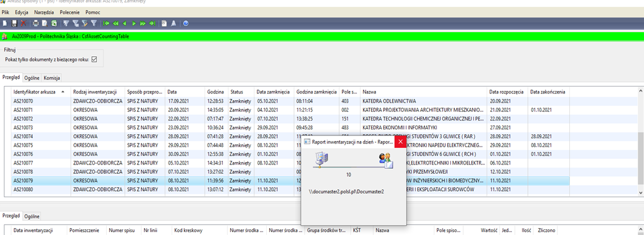Click the Filter by grid icon

pyautogui.click(x=75, y=23)
